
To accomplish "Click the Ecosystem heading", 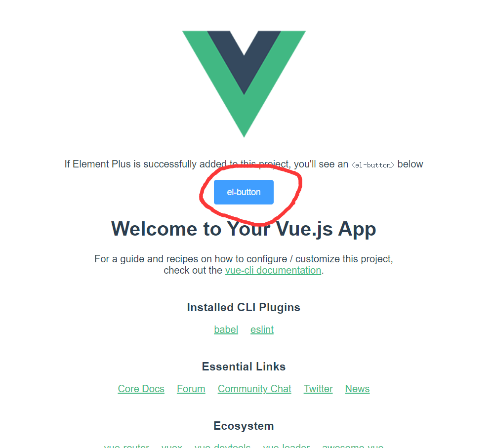I will click(x=244, y=426).
